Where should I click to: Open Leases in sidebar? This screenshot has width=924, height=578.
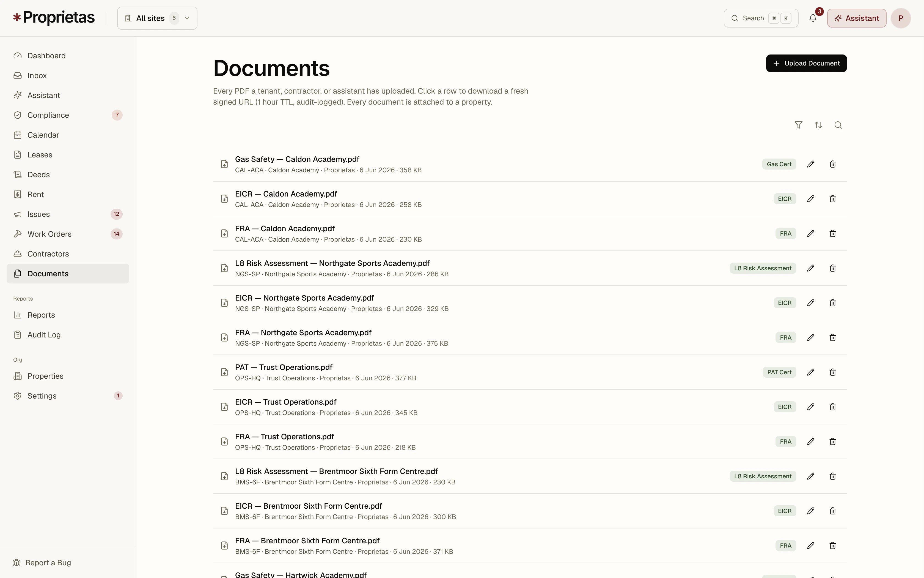coord(68,155)
